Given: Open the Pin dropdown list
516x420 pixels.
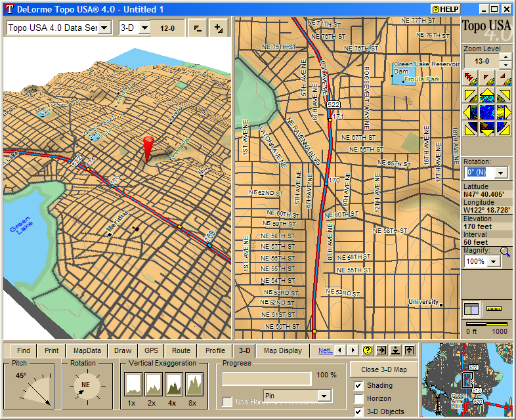Looking at the screenshot, I should click(324, 396).
